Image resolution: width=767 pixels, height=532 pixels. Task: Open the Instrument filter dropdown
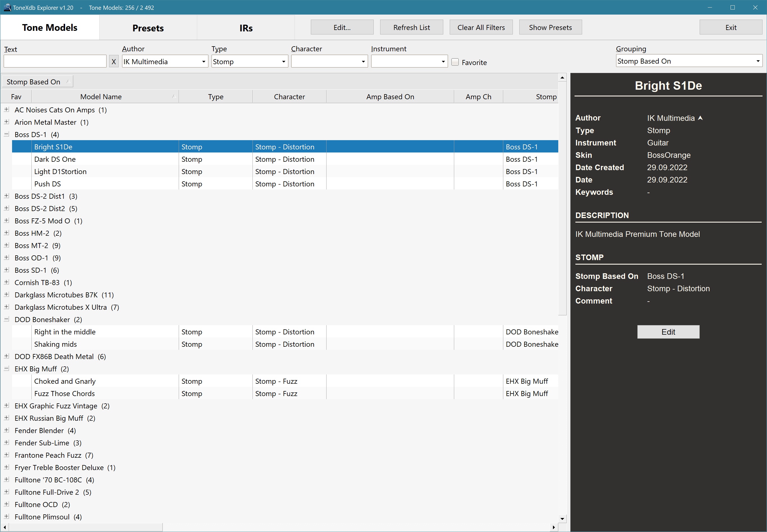click(409, 61)
